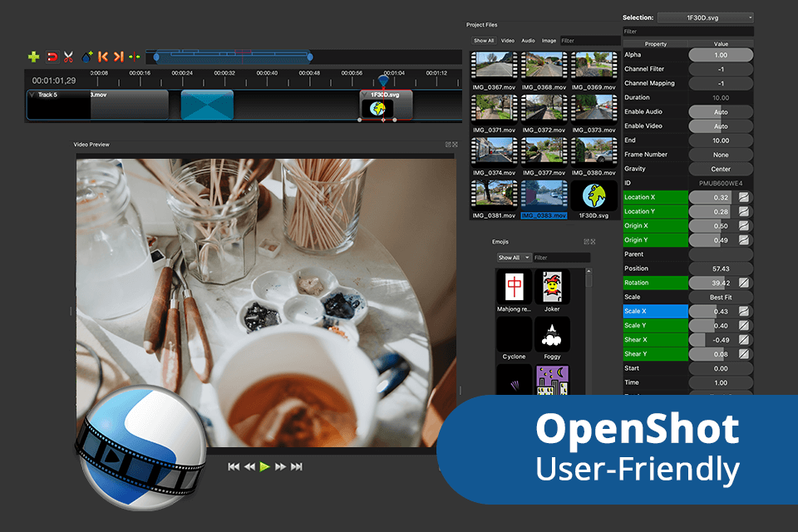Click the Jump to Start playback button

click(x=234, y=466)
